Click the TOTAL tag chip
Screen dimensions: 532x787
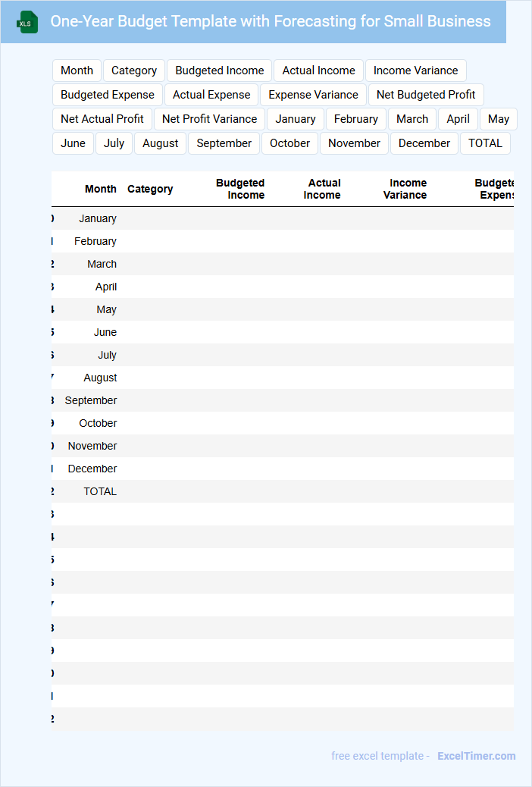[x=485, y=143]
